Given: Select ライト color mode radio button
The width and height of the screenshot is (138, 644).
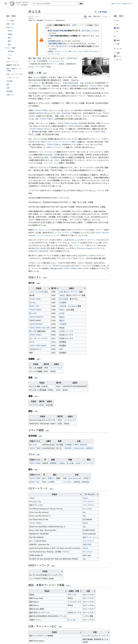Looking at the screenshot, I should 115,56.
